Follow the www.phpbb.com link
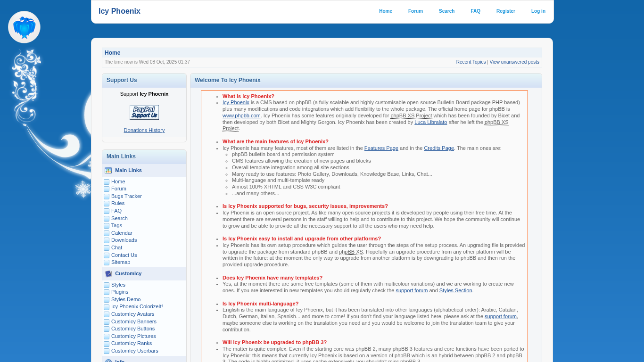644x362 pixels. [241, 115]
